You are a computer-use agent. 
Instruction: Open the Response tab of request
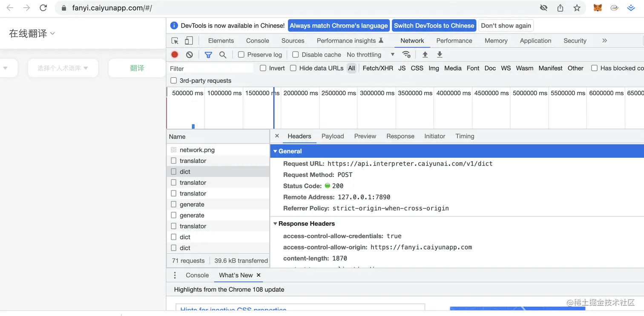tap(400, 136)
